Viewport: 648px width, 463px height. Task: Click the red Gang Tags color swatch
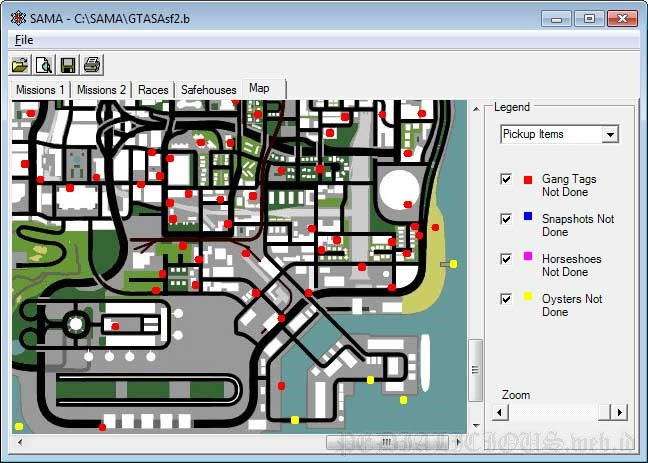(528, 179)
